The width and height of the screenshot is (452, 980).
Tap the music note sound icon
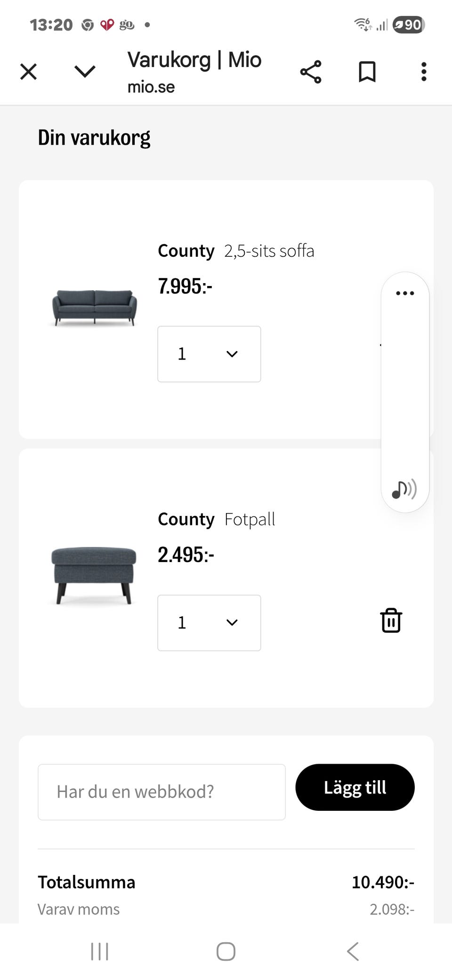pyautogui.click(x=404, y=490)
